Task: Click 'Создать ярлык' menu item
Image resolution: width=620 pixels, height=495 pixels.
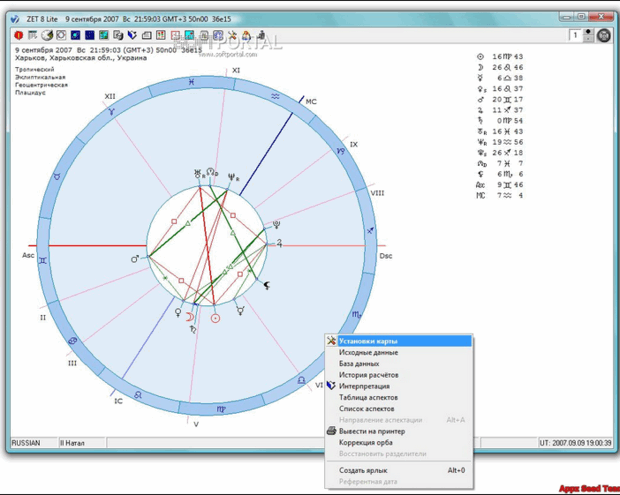Action: (362, 470)
